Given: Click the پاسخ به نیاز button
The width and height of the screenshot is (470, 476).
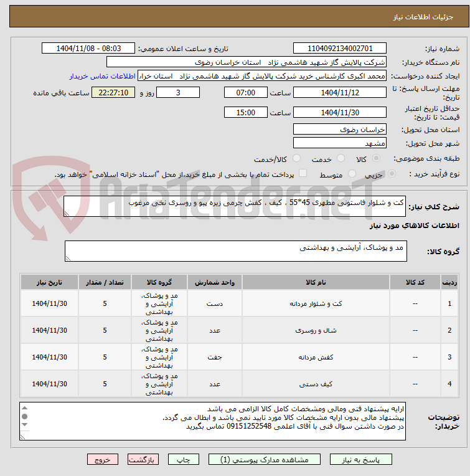Looking at the screenshot, I should [360, 460].
